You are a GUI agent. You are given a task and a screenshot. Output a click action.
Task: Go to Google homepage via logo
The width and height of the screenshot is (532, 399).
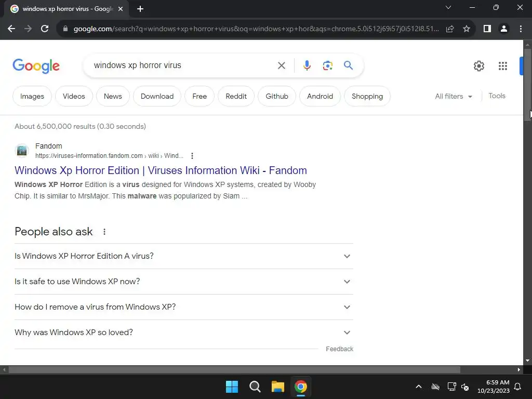[36, 66]
